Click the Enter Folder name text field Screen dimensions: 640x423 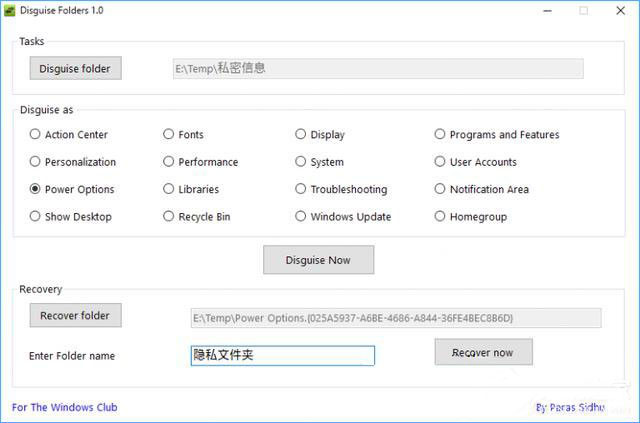click(282, 356)
